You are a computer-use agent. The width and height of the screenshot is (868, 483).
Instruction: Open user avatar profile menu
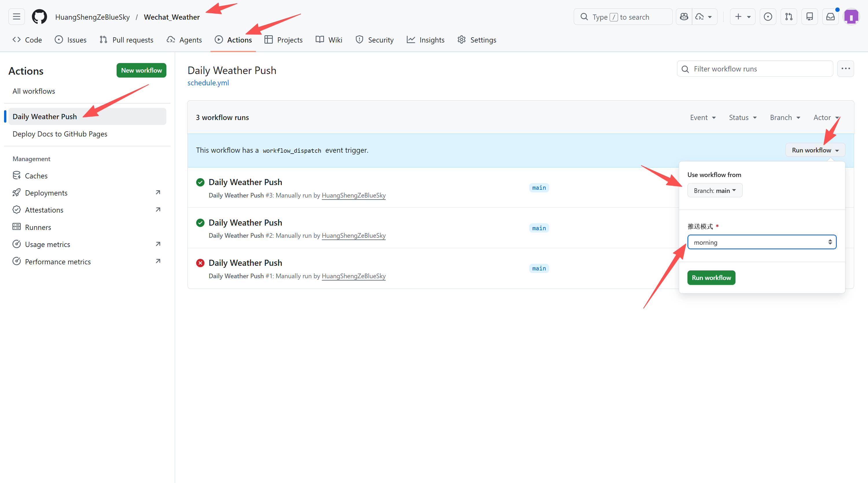pyautogui.click(x=851, y=17)
